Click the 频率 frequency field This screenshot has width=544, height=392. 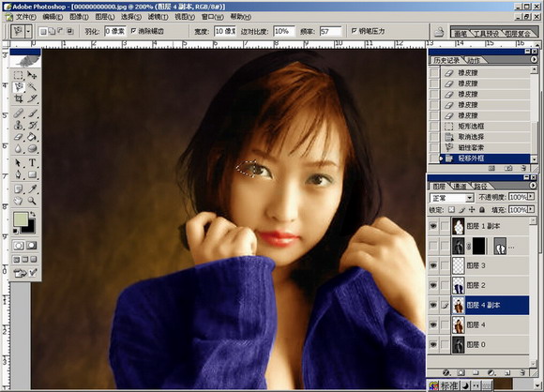330,32
